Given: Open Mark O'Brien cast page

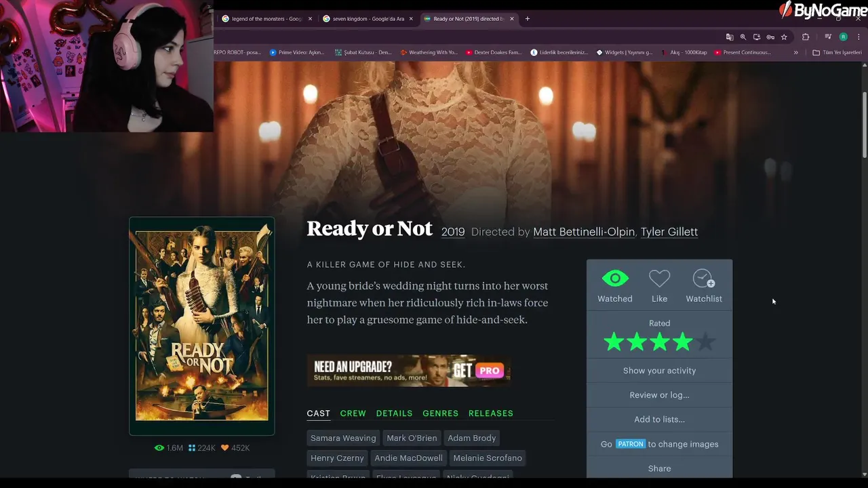Looking at the screenshot, I should pos(412,439).
